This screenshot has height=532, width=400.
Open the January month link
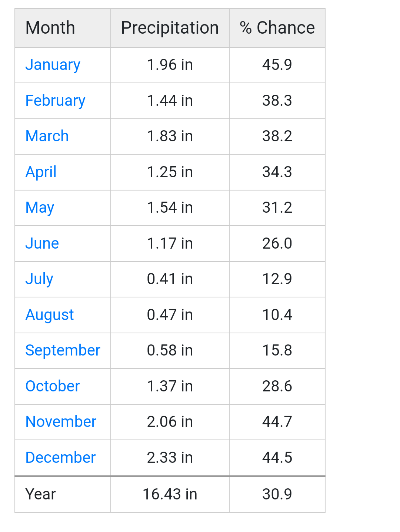coord(53,65)
